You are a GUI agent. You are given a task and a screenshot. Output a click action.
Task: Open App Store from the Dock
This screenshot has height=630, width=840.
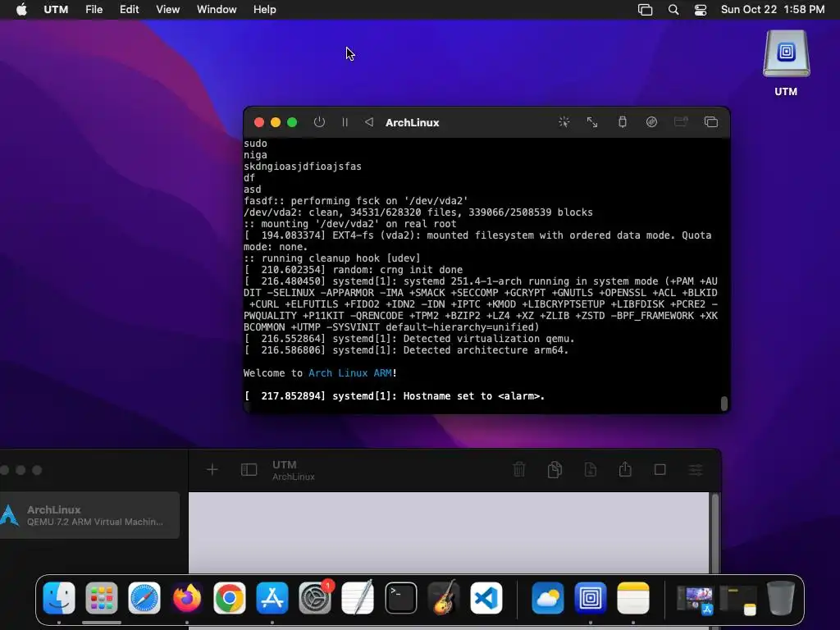pyautogui.click(x=272, y=597)
